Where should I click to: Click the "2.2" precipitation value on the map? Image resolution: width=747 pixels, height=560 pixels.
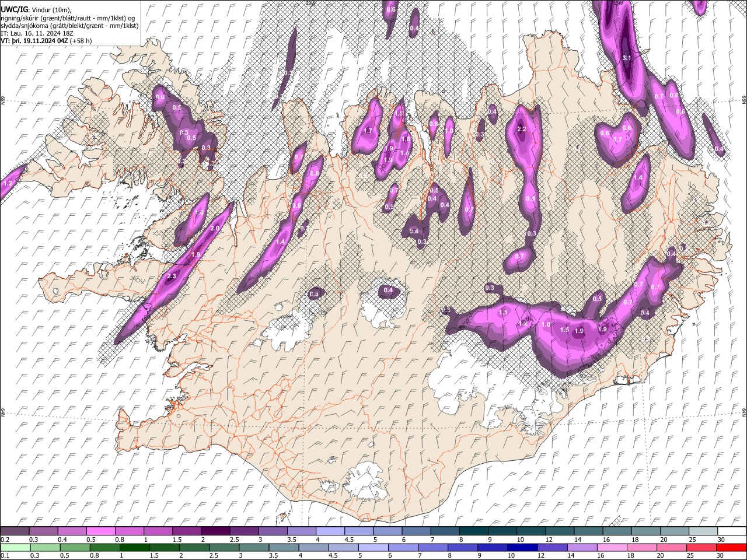(x=522, y=129)
